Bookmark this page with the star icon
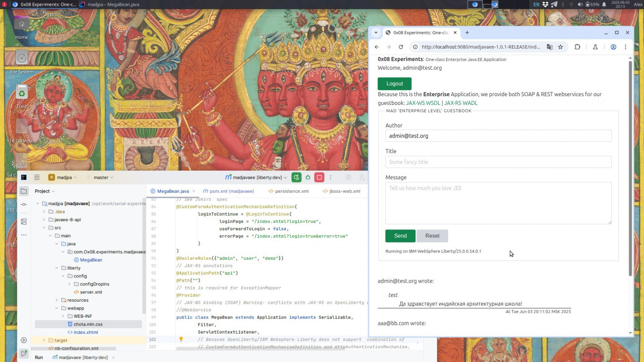The image size is (644, 362). [x=561, y=47]
